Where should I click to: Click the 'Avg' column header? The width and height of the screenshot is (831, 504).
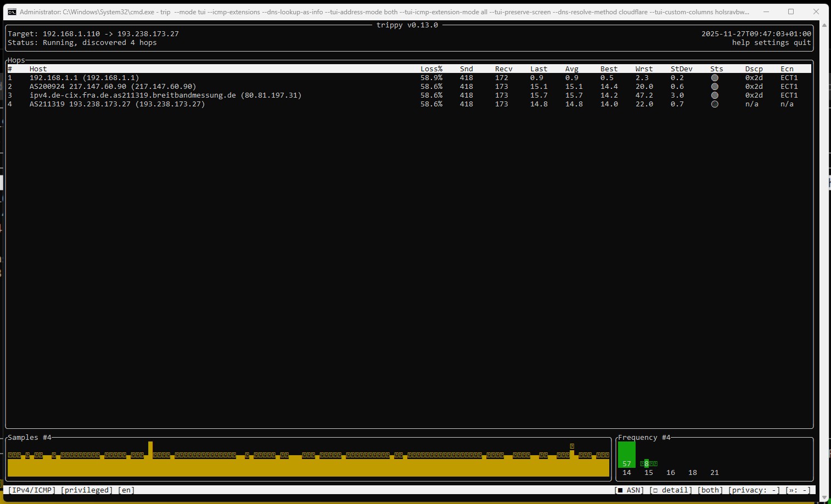[572, 69]
